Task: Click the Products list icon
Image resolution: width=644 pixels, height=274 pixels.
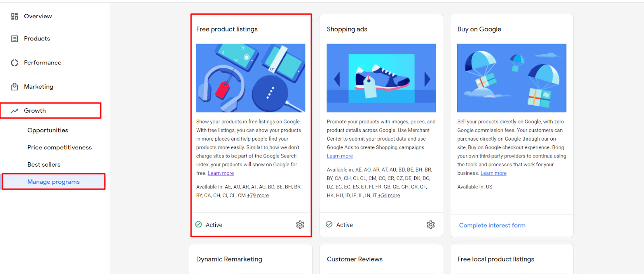Action: click(14, 39)
